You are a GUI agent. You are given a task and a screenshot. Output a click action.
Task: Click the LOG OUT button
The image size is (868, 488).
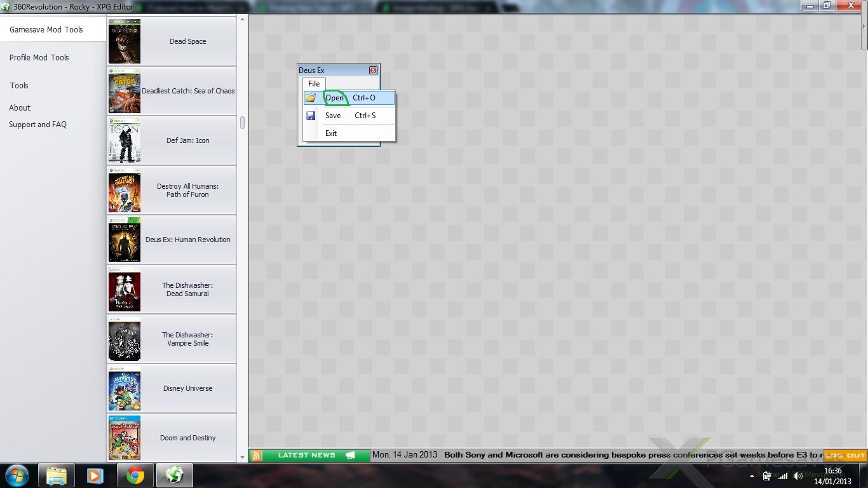[x=845, y=456]
